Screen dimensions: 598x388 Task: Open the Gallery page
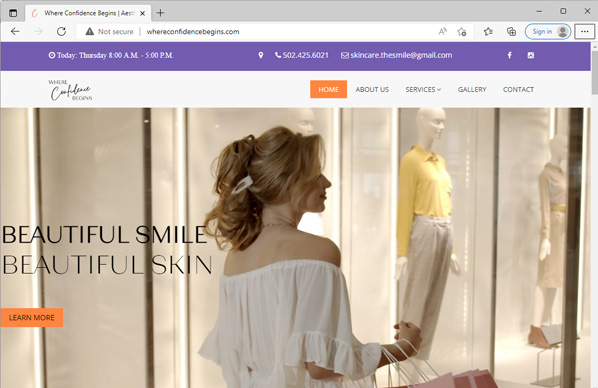(x=472, y=90)
